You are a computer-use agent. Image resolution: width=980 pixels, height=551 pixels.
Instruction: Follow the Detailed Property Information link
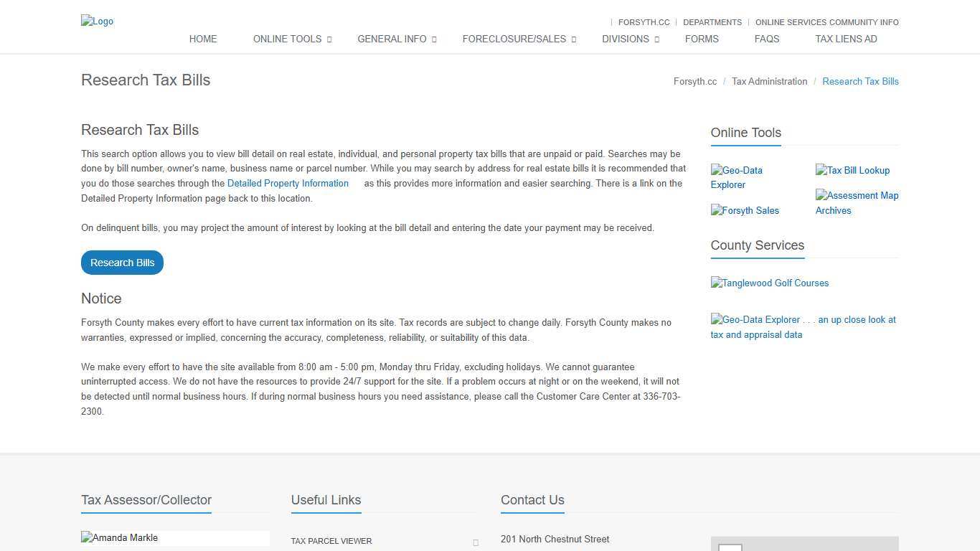(x=288, y=184)
